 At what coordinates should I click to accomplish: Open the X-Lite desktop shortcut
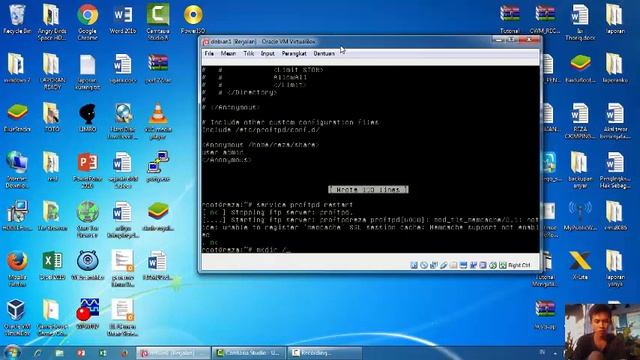pyautogui.click(x=580, y=266)
